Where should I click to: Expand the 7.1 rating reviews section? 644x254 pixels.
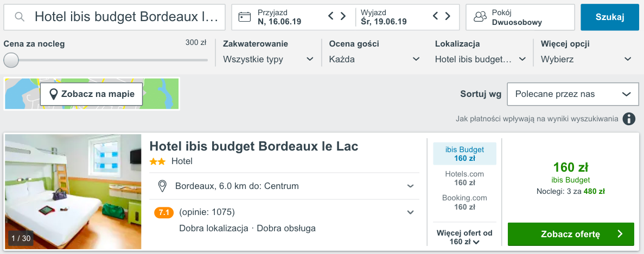[x=410, y=212]
